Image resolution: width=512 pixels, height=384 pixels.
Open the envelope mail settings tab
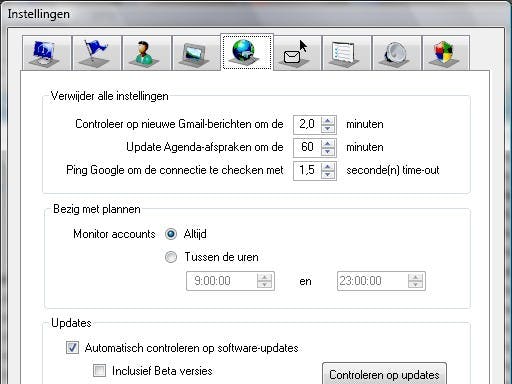[297, 53]
